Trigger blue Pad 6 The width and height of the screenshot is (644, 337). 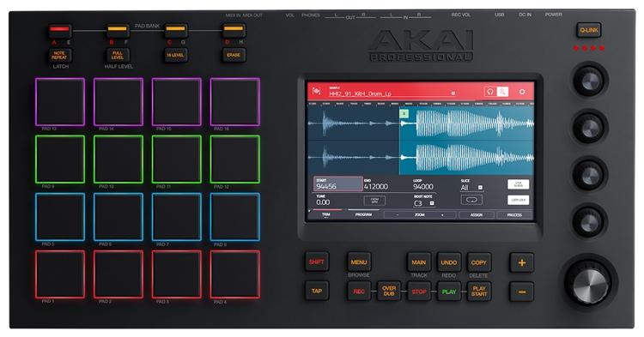[118, 217]
